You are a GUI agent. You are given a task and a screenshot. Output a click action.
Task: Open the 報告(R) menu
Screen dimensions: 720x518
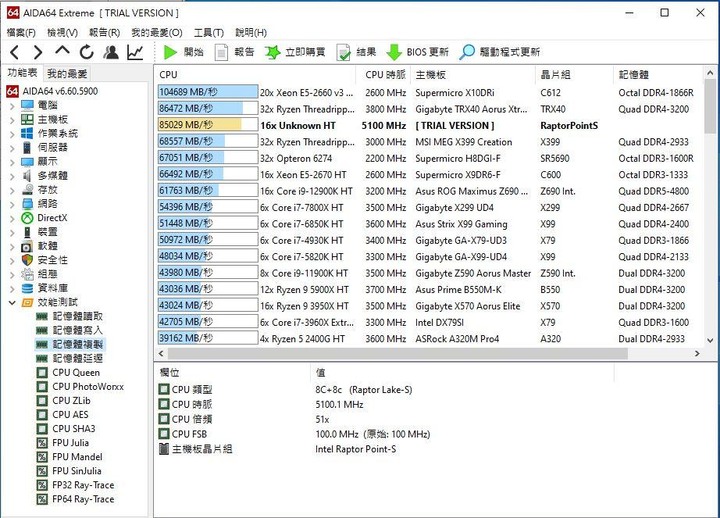[104, 33]
